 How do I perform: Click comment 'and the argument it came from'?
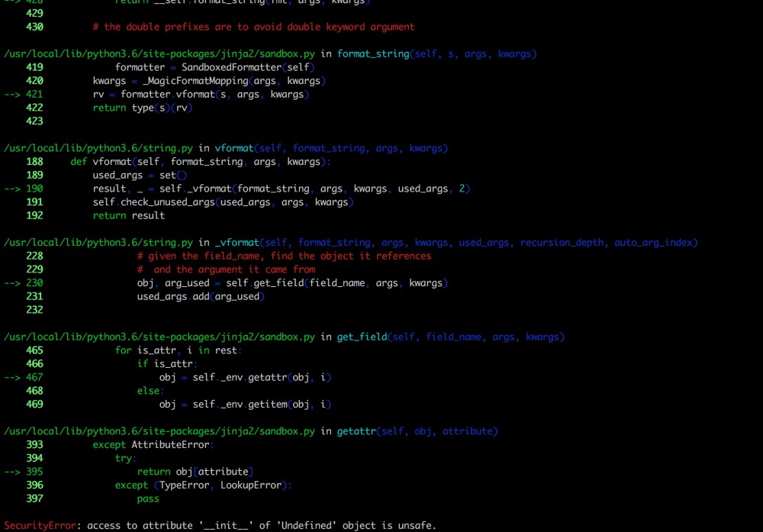click(227, 269)
